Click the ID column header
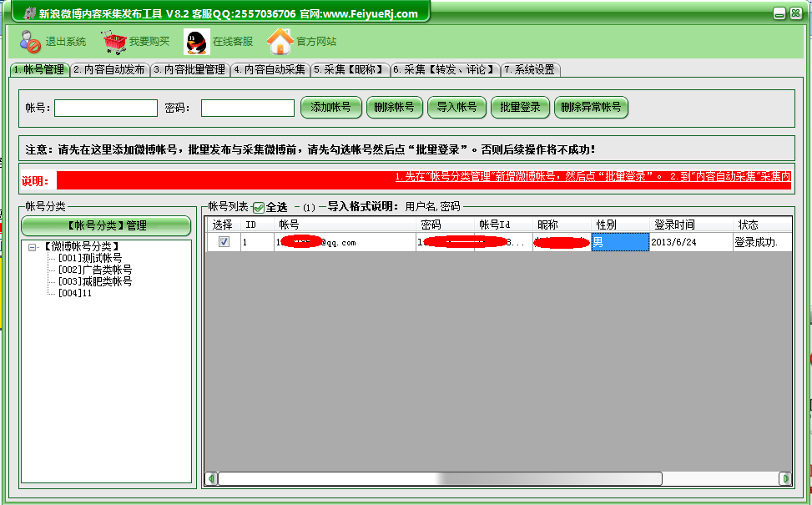This screenshot has width=812, height=505. 257,225
